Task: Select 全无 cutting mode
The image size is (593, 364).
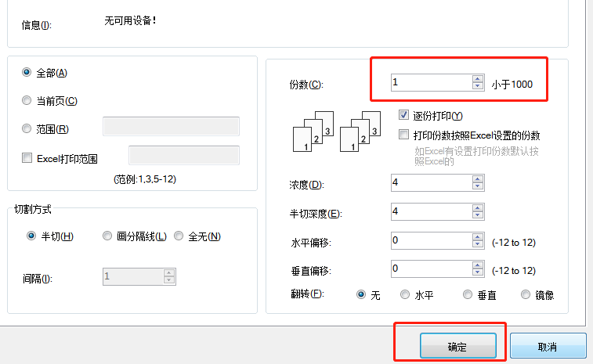Action: [179, 236]
